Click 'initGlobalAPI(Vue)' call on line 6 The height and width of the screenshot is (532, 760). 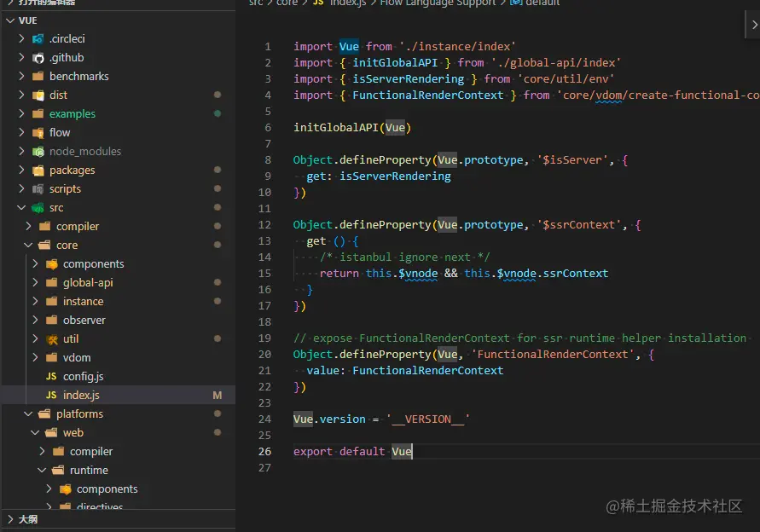coord(352,128)
